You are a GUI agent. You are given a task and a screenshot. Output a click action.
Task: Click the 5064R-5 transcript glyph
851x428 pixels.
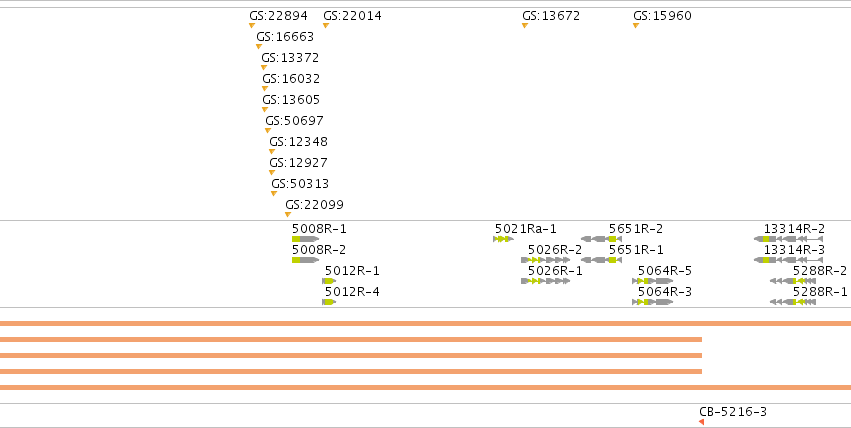tap(652, 281)
